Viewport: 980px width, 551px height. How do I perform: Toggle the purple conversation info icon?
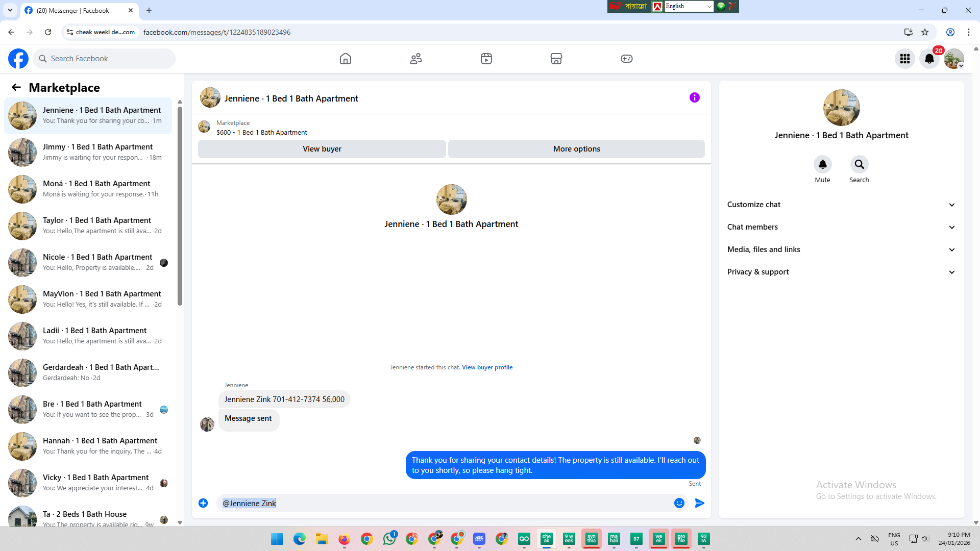pos(695,97)
